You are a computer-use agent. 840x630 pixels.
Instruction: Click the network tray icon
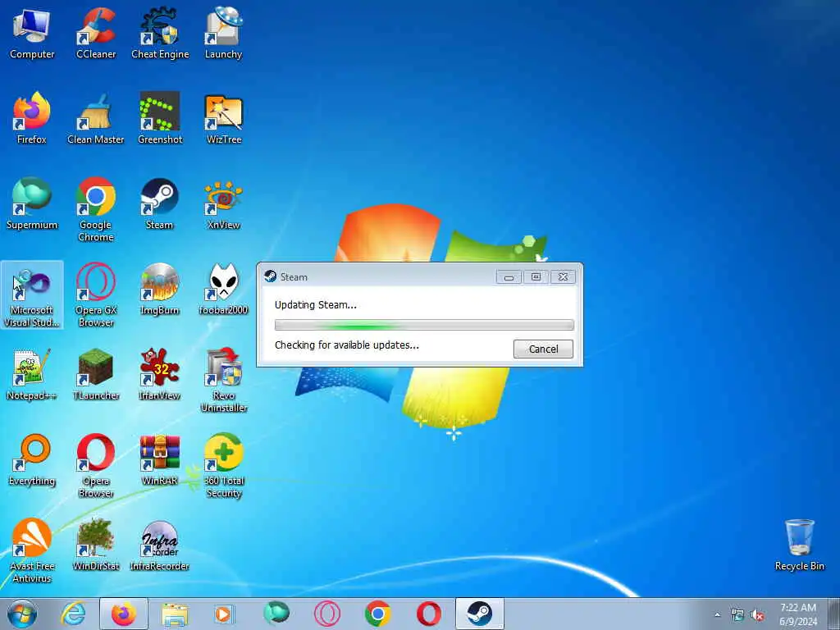click(x=737, y=615)
